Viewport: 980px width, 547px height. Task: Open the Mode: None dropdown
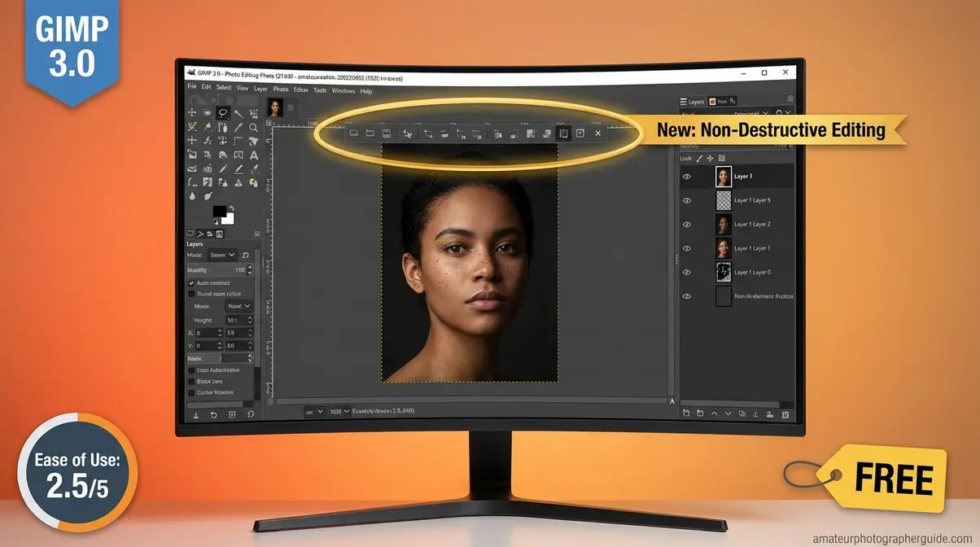tap(238, 306)
